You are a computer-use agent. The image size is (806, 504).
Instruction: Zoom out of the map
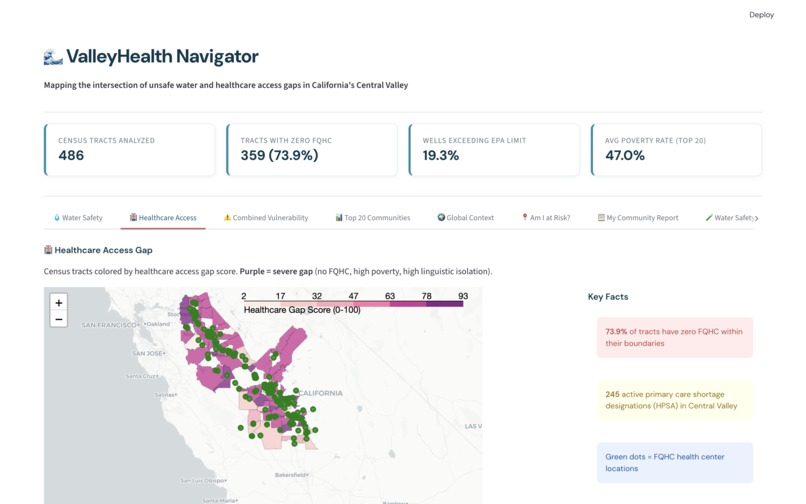tap(59, 319)
